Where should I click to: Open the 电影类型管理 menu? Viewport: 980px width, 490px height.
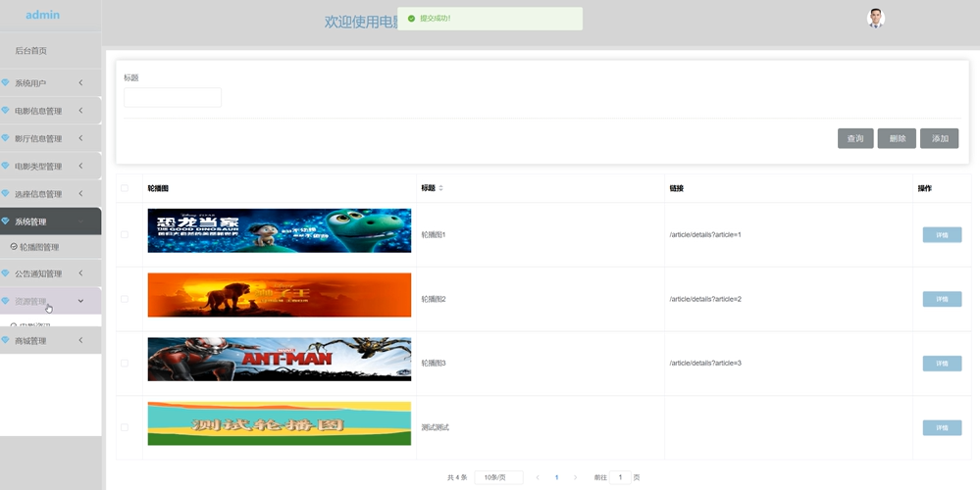pyautogui.click(x=51, y=166)
